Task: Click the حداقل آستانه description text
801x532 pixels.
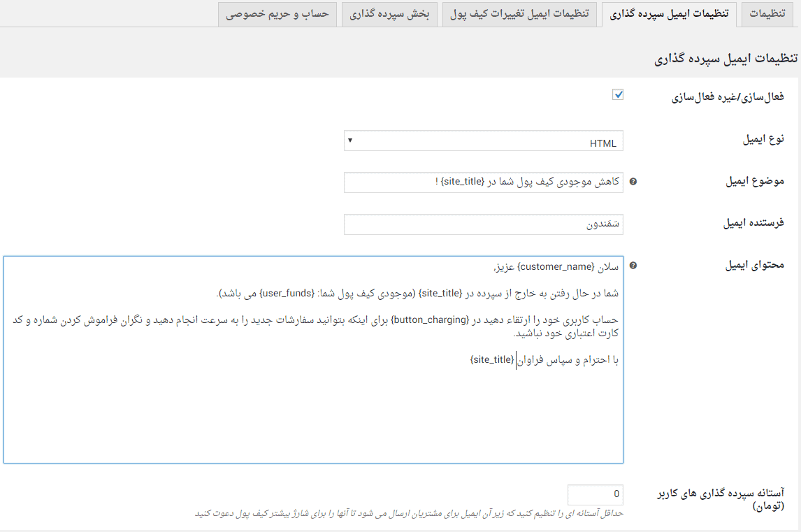Action: 409,513
